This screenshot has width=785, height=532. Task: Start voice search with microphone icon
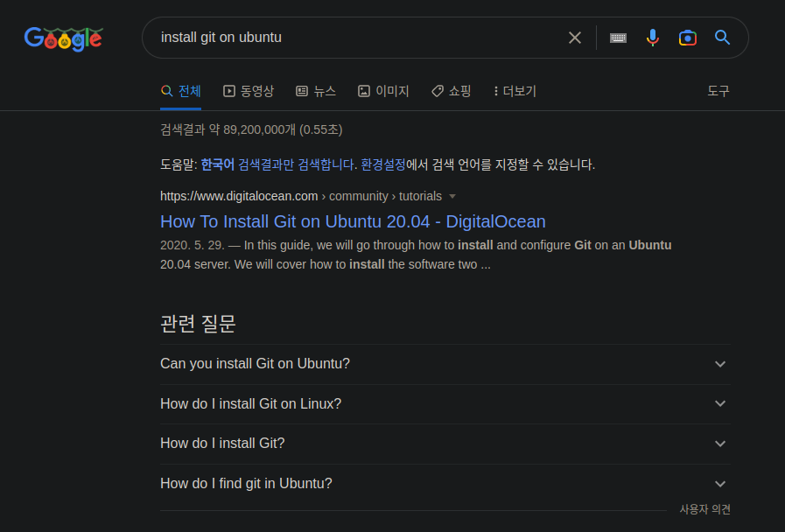point(652,38)
